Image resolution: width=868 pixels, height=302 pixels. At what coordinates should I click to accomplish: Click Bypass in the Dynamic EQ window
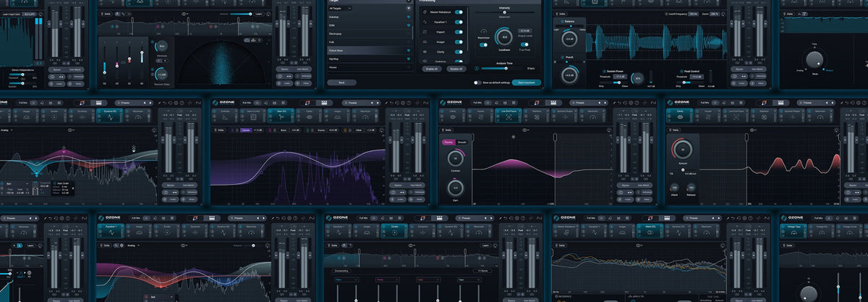pyautogui.click(x=170, y=185)
